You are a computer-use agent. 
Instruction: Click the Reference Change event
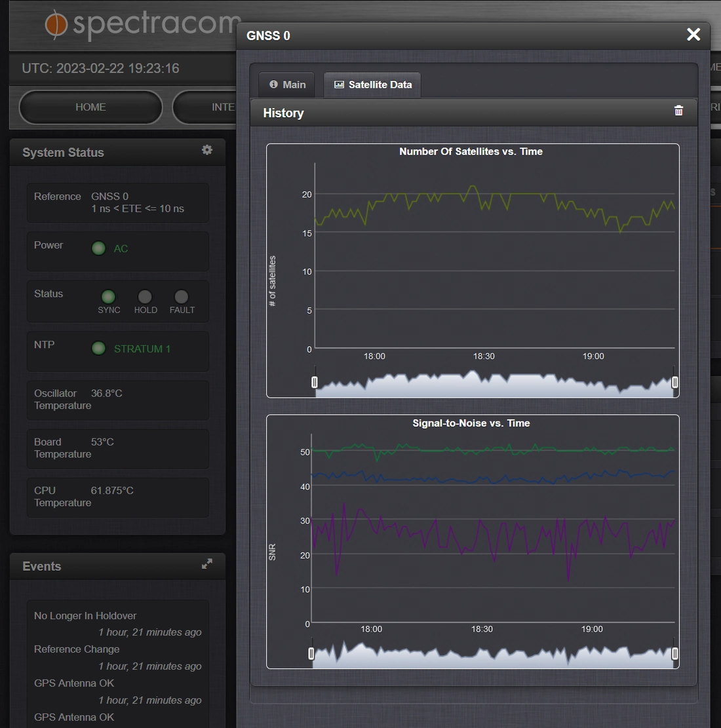pos(77,649)
